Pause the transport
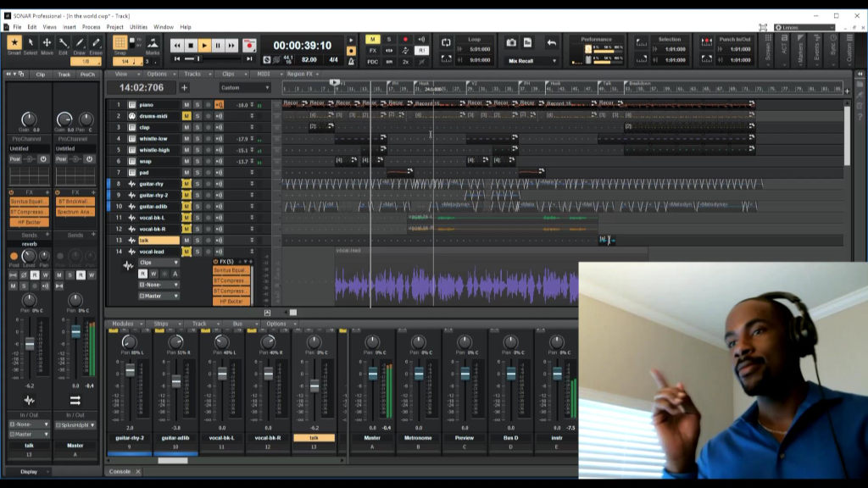 [x=218, y=46]
